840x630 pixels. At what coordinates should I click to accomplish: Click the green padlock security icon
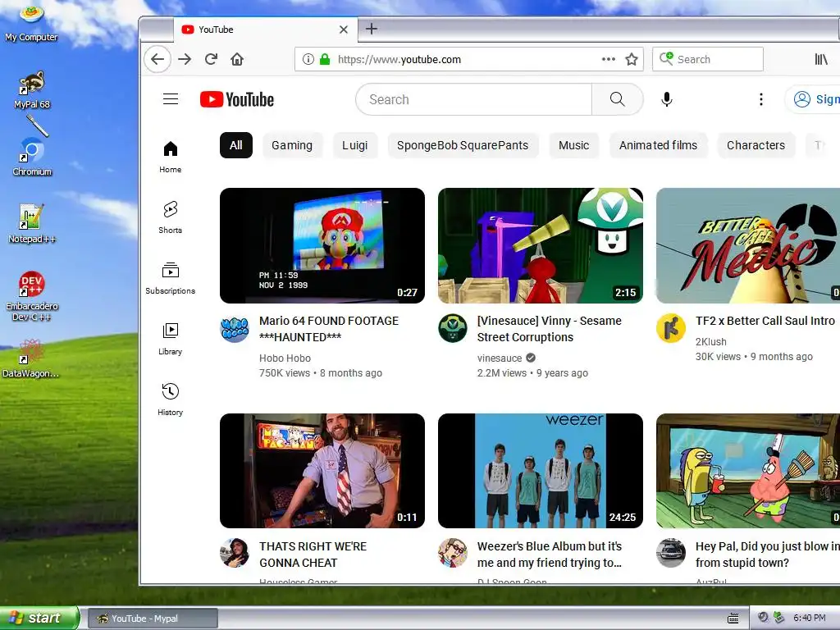pos(325,59)
